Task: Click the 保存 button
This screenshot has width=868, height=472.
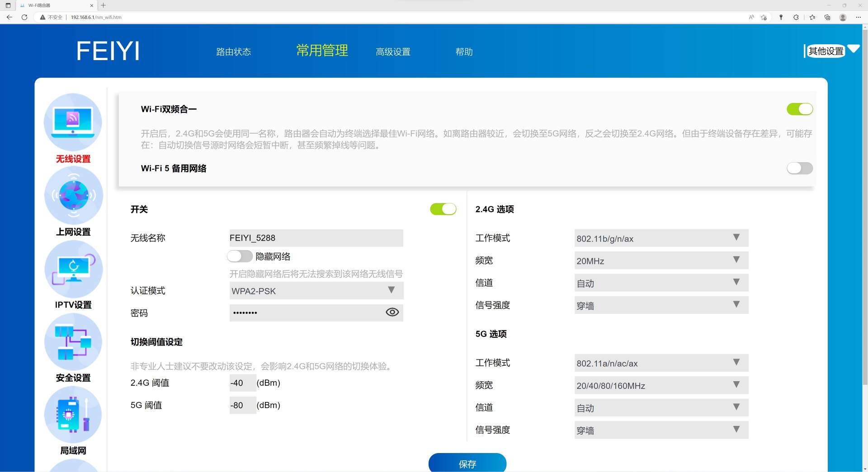Action: tap(467, 463)
